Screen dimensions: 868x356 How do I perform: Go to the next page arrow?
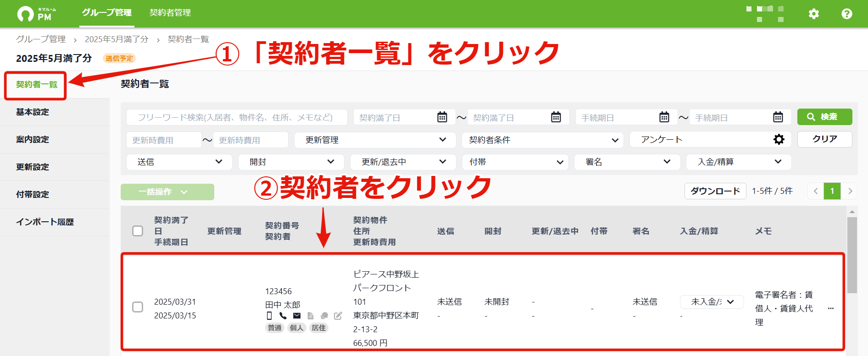coord(850,191)
